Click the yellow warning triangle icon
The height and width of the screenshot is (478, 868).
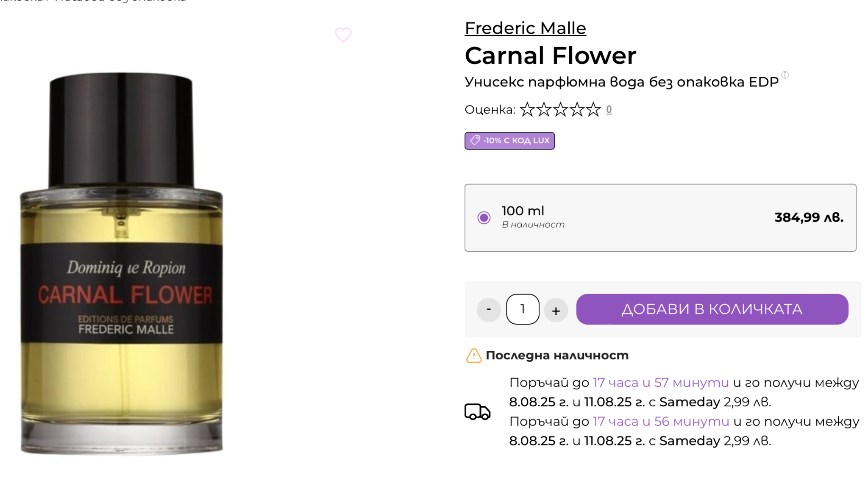click(473, 356)
